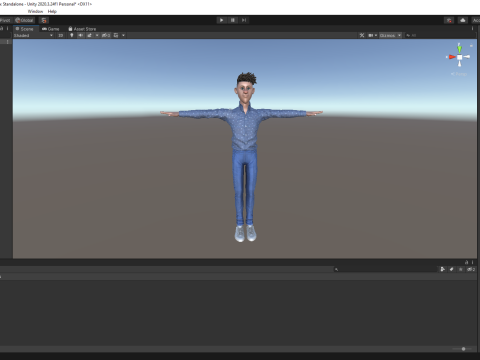Toggle scene lighting lightbulb icon
Viewport: 480px width, 360px height.
coord(72,35)
